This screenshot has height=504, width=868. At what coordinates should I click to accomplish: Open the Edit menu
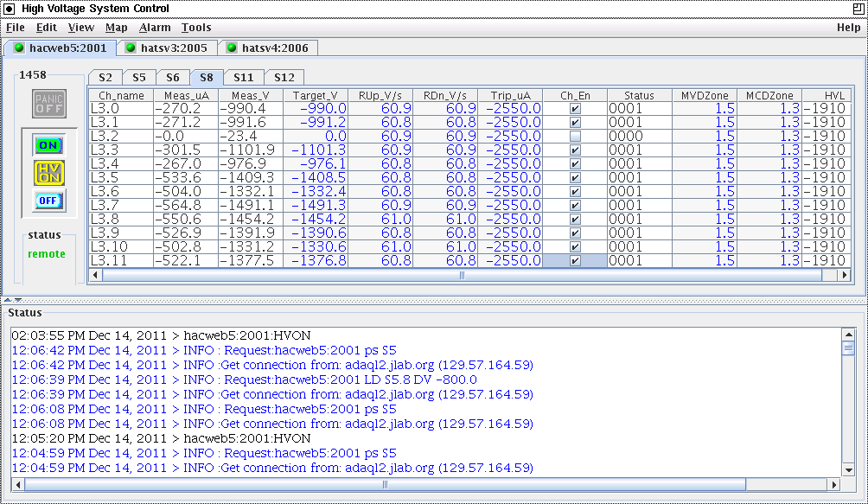(x=47, y=28)
